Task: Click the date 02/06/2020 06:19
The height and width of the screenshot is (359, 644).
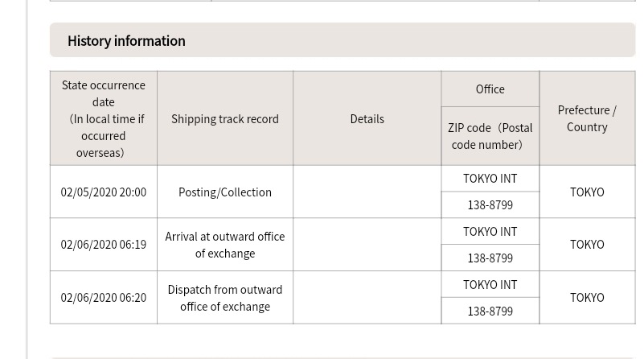Action: click(x=104, y=245)
